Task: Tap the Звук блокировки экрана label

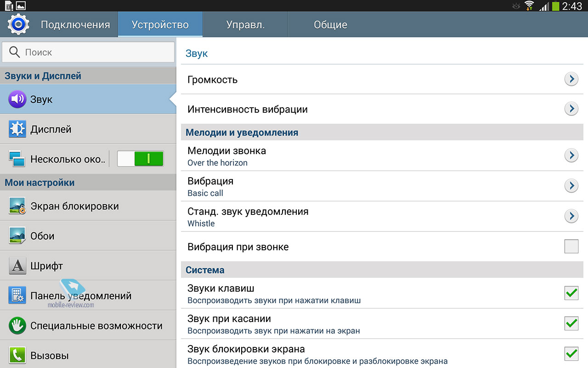Action: (x=246, y=349)
